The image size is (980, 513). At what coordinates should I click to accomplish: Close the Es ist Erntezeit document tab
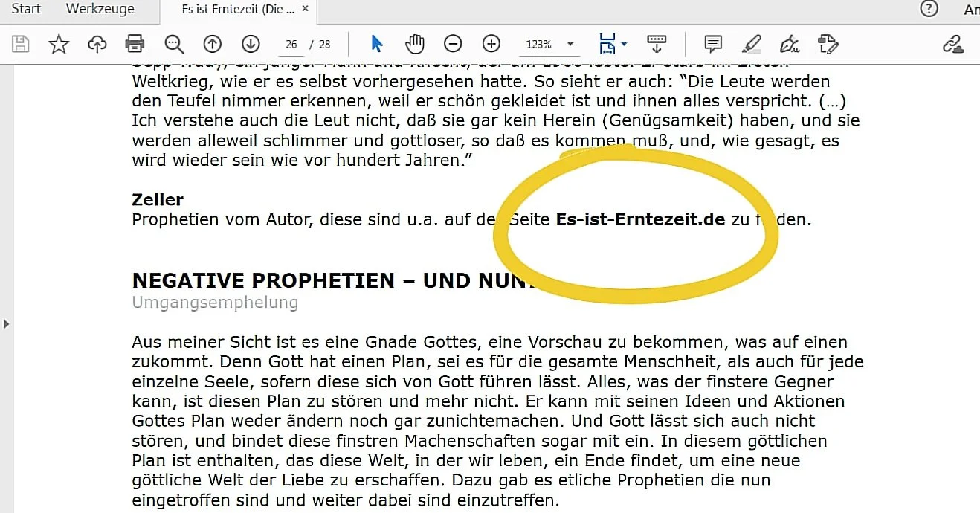306,10
